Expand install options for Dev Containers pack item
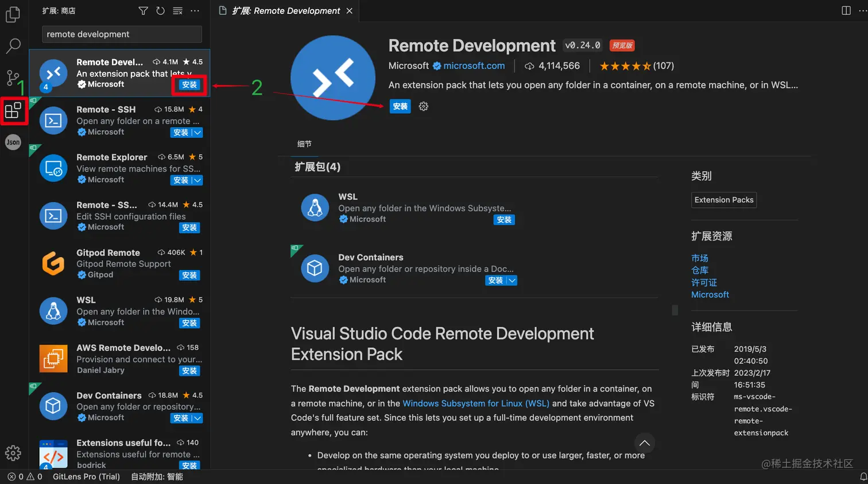 point(512,280)
